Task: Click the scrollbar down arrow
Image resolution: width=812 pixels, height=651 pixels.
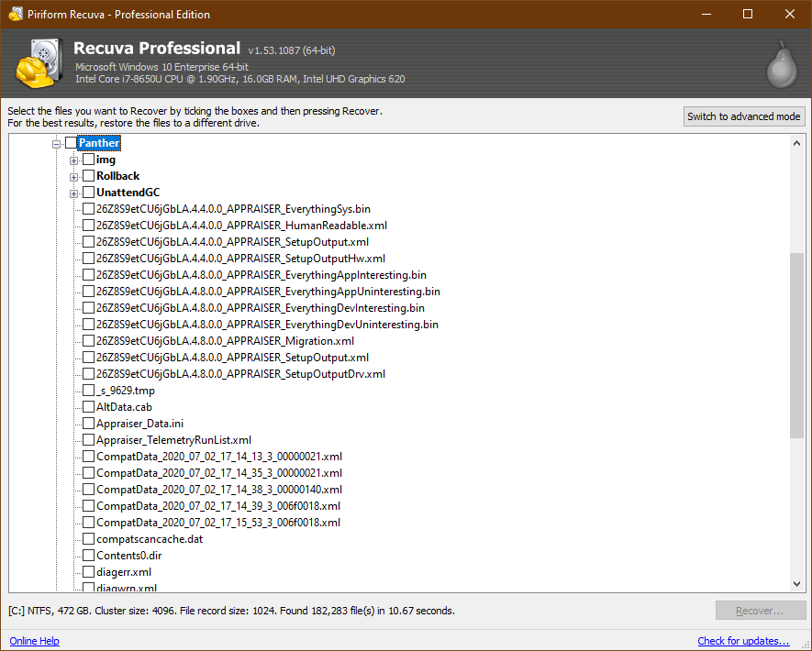Action: (x=796, y=584)
